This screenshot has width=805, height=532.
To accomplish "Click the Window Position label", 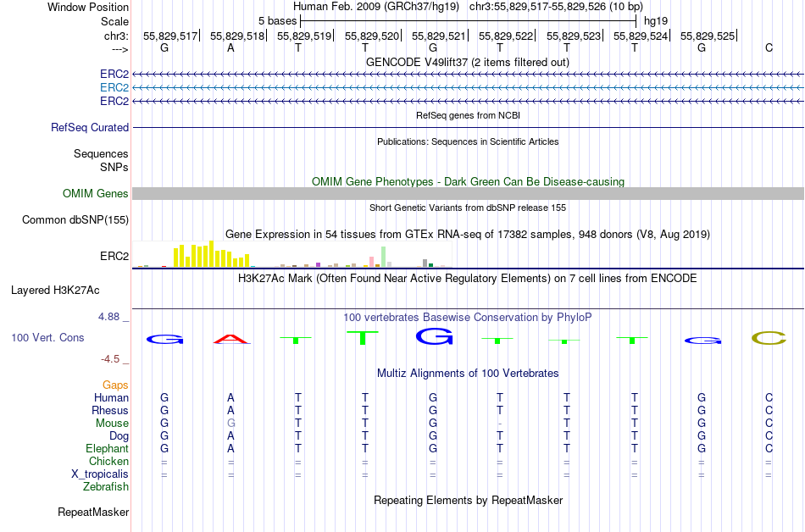I will tap(88, 7).
